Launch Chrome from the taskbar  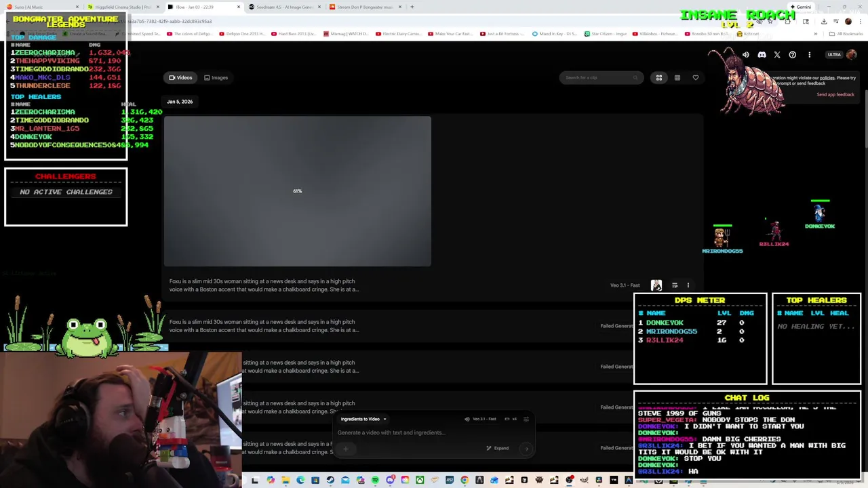pos(465,481)
